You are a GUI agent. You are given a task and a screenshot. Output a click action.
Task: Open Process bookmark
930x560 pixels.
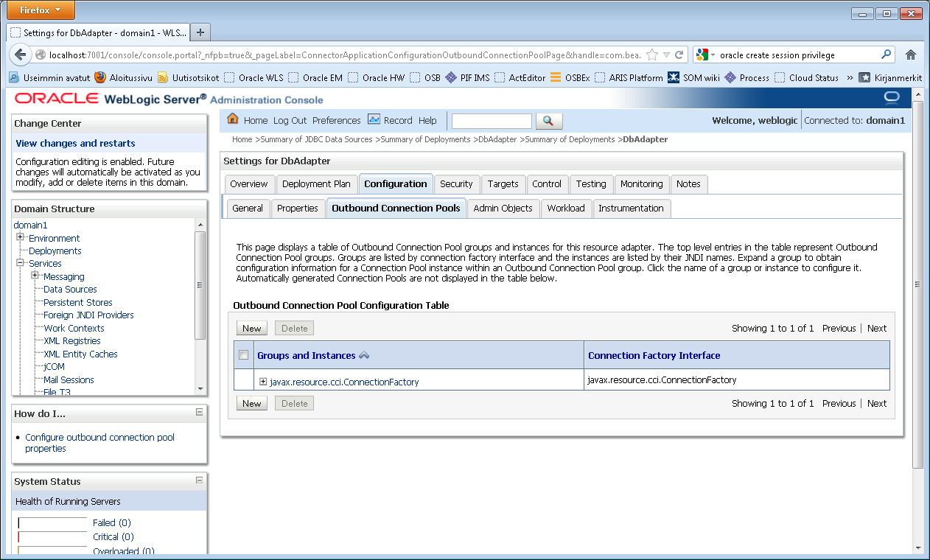[x=747, y=77]
